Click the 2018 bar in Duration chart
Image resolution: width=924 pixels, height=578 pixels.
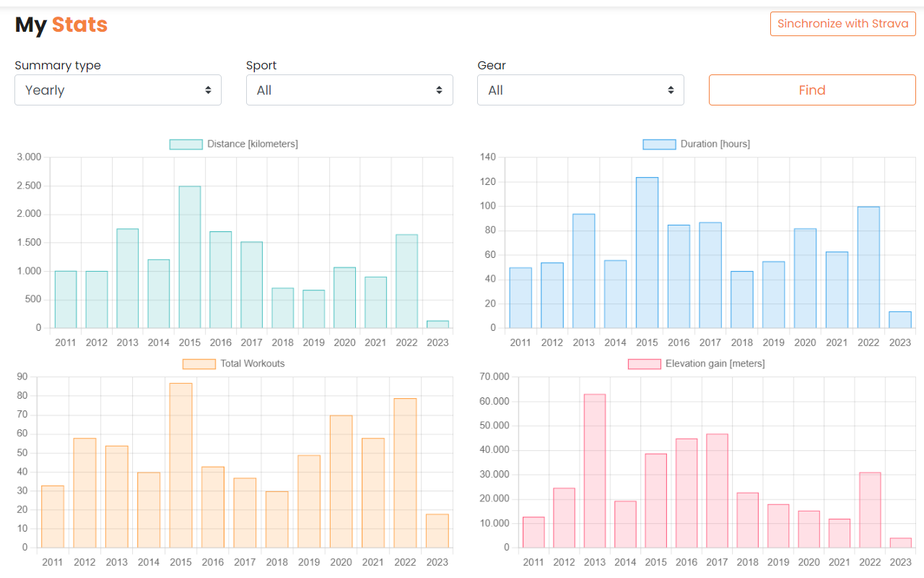pyautogui.click(x=742, y=300)
